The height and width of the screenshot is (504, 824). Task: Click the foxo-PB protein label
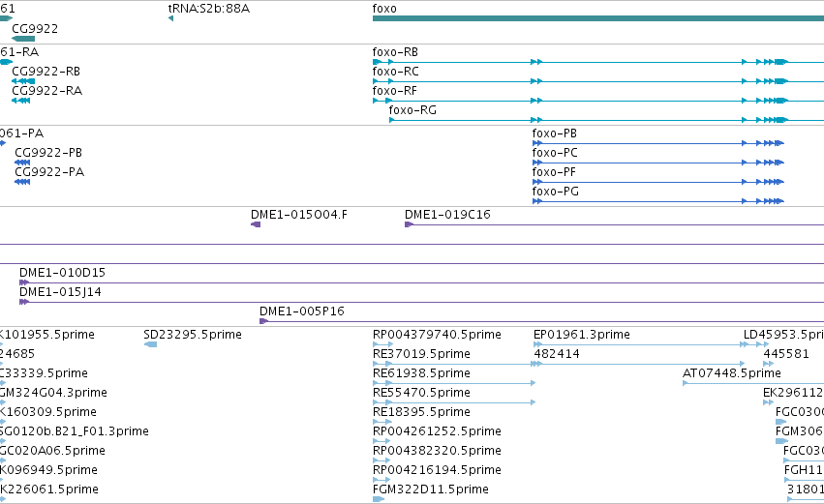tap(555, 133)
